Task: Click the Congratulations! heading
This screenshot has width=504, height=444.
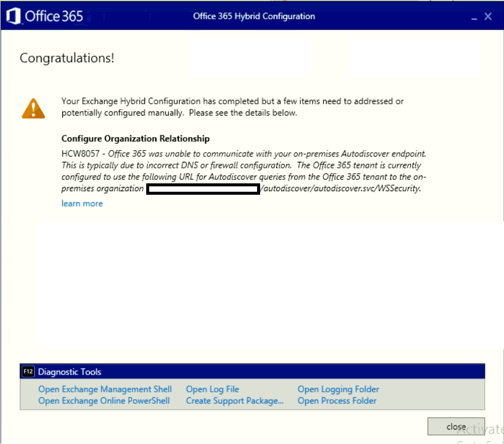Action: pos(67,58)
